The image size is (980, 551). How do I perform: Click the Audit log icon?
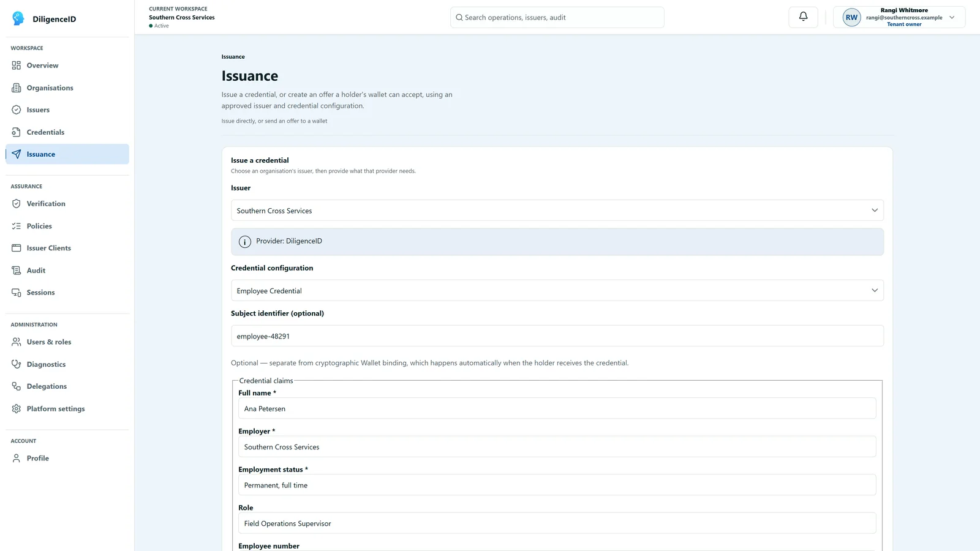click(x=17, y=271)
